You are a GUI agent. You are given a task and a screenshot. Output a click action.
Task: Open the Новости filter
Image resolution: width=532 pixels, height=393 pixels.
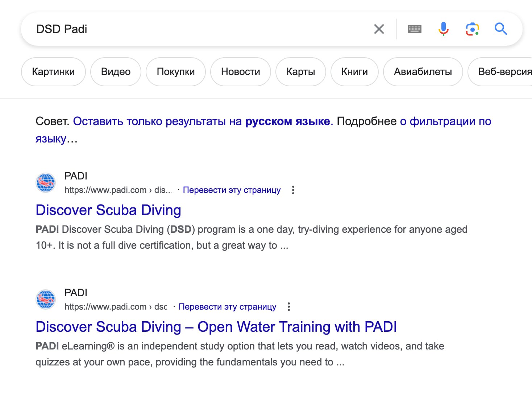pyautogui.click(x=240, y=72)
